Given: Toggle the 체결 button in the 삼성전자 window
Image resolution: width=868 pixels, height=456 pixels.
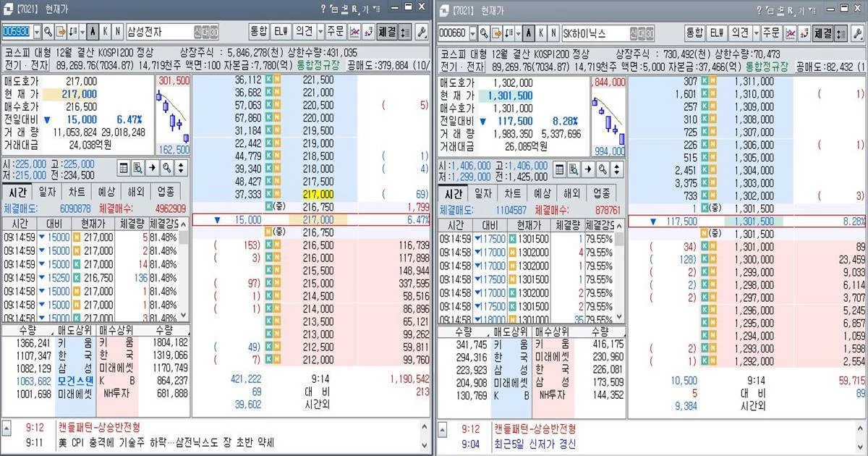Looking at the screenshot, I should [387, 33].
